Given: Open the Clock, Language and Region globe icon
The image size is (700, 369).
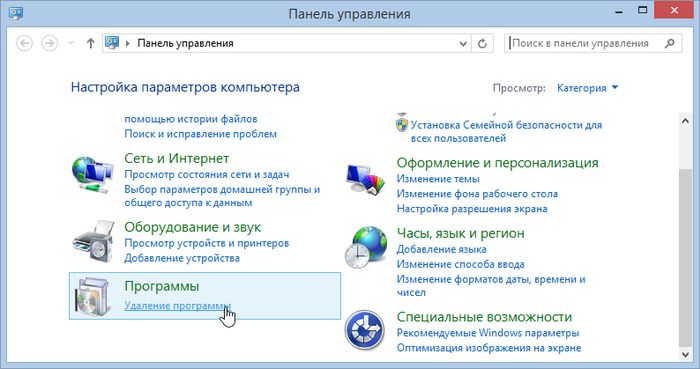Looking at the screenshot, I should click(x=365, y=247).
